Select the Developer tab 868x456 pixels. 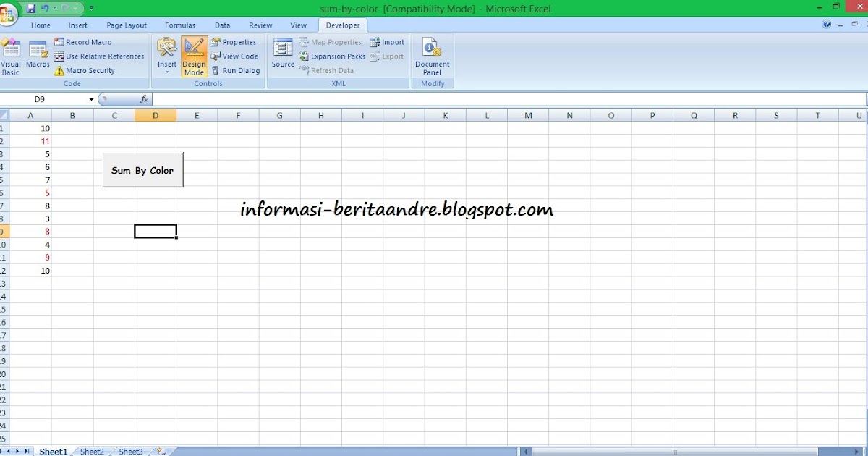pyautogui.click(x=343, y=25)
